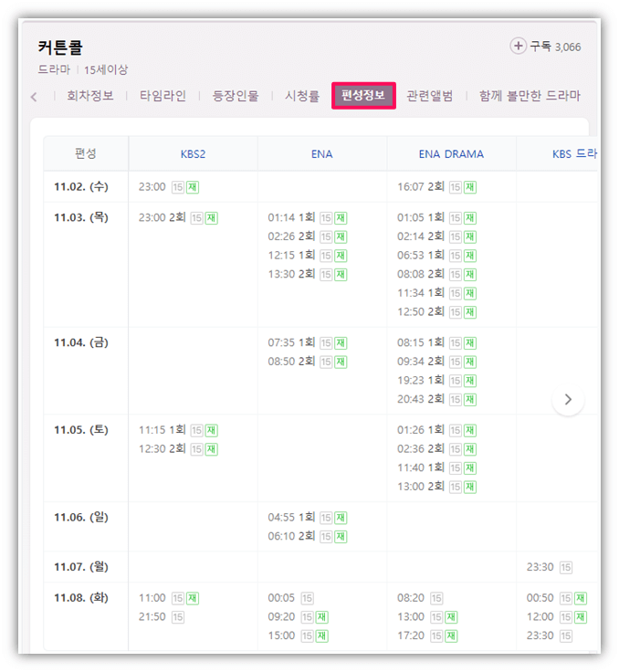Viewport: 619px width, 672px height.
Task: Click the 편성 column header
Action: 86,153
